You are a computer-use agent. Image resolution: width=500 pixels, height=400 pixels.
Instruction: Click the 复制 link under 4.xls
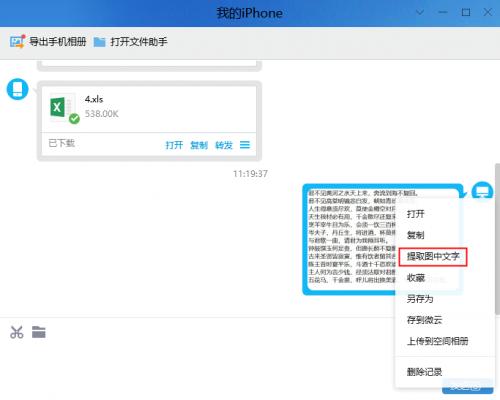pyautogui.click(x=199, y=145)
